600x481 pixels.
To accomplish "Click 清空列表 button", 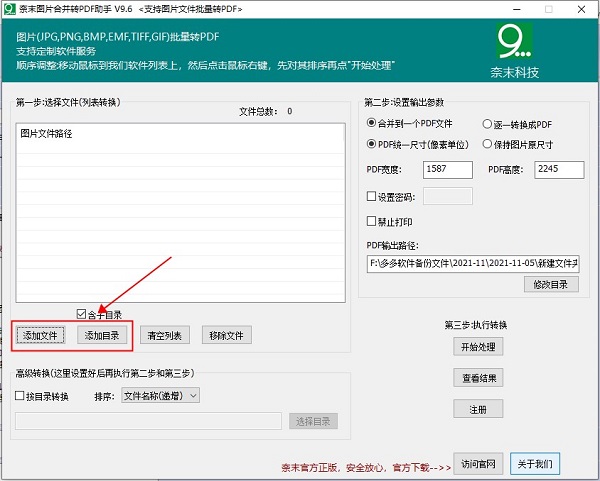I will [x=165, y=335].
